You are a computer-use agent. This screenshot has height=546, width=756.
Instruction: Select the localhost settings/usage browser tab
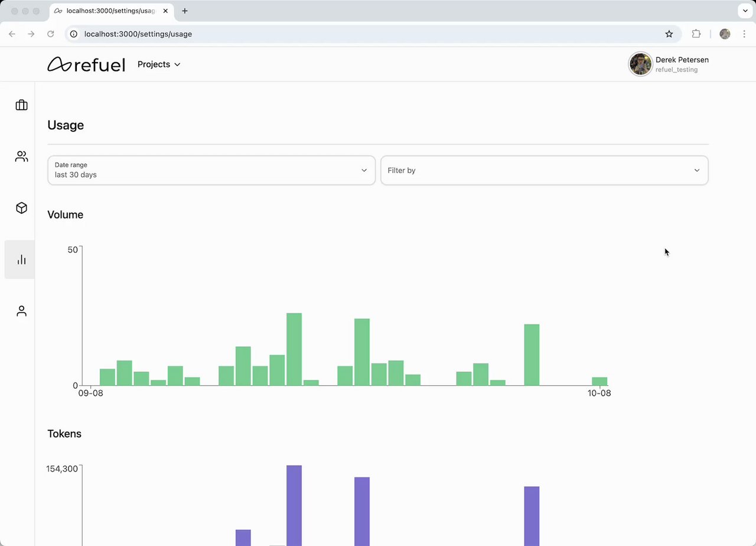(111, 11)
